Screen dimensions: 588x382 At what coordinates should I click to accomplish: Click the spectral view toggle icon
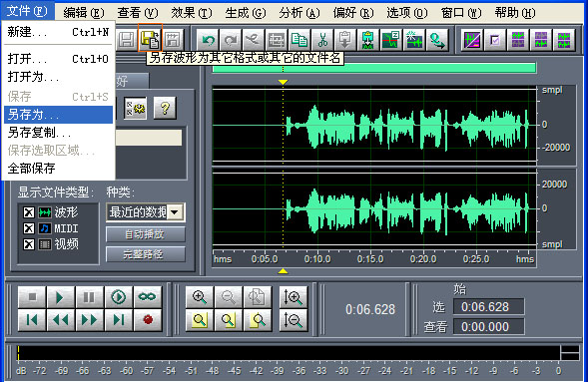click(x=390, y=39)
